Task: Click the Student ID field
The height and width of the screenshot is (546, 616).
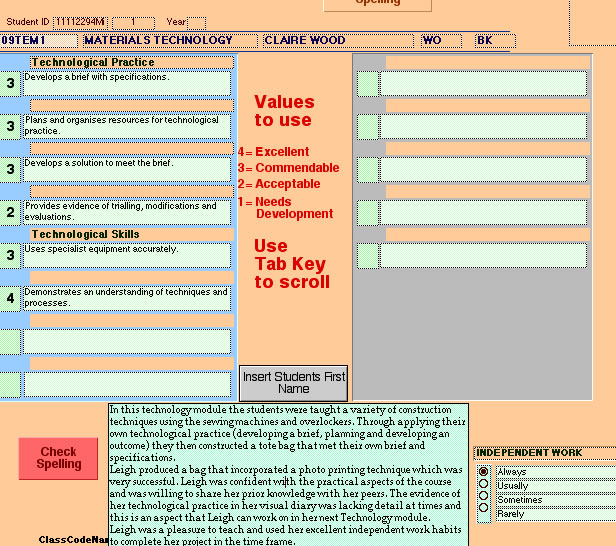Action: pyautogui.click(x=81, y=22)
